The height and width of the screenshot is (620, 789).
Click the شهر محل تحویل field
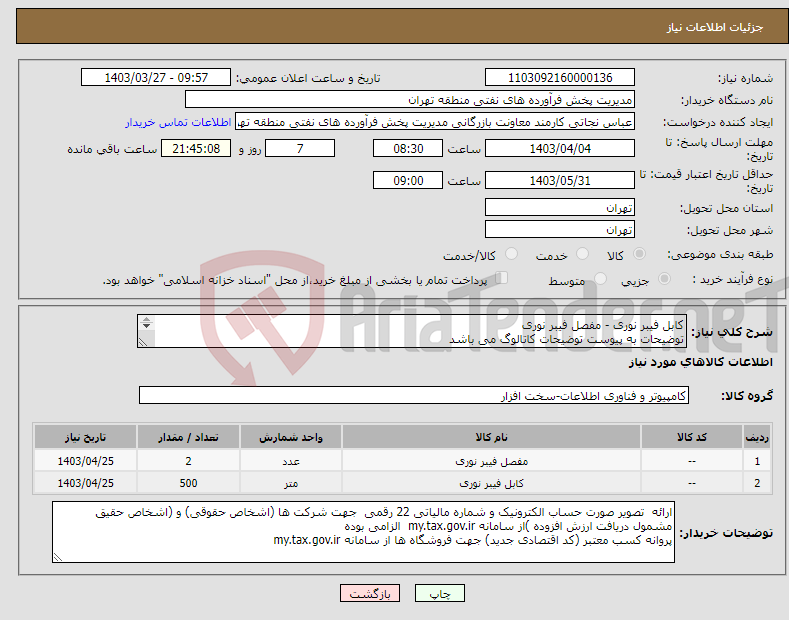point(560,229)
